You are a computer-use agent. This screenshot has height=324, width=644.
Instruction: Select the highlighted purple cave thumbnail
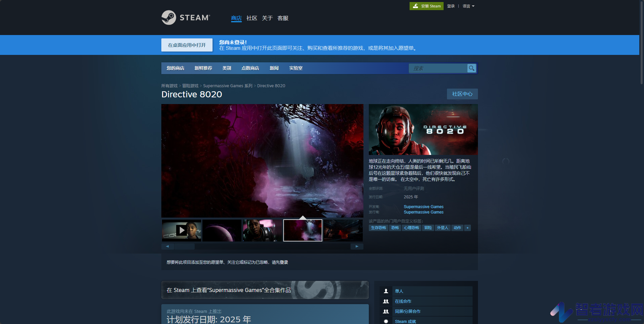pyautogui.click(x=303, y=230)
